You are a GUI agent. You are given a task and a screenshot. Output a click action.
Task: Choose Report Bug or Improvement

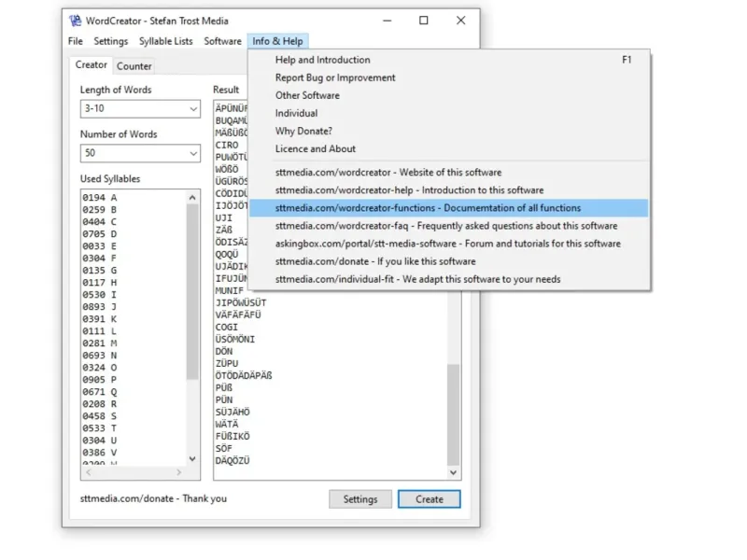[x=335, y=77]
